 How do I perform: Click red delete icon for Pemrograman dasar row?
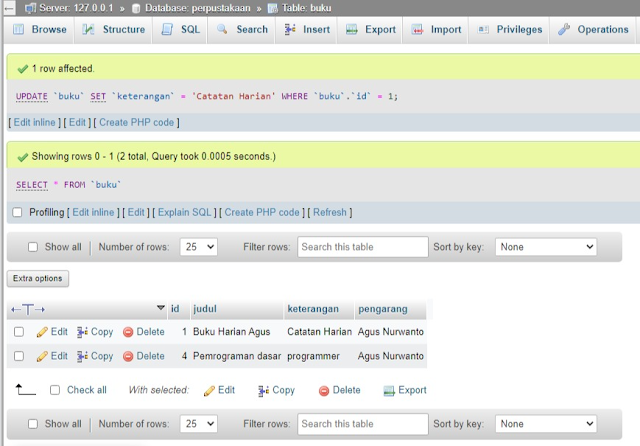point(128,356)
